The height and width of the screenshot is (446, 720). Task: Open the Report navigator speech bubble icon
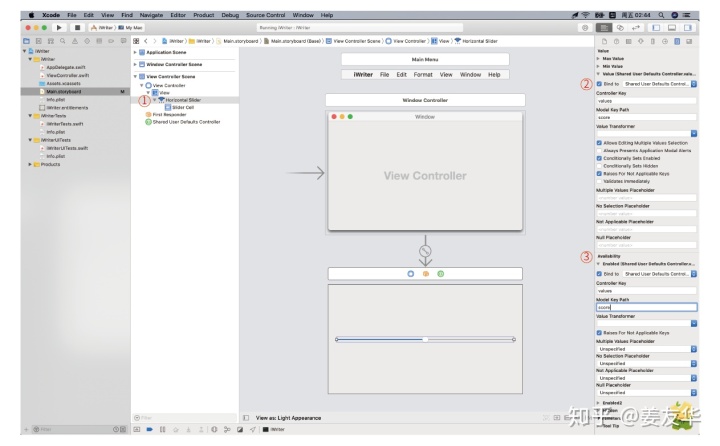(x=123, y=41)
